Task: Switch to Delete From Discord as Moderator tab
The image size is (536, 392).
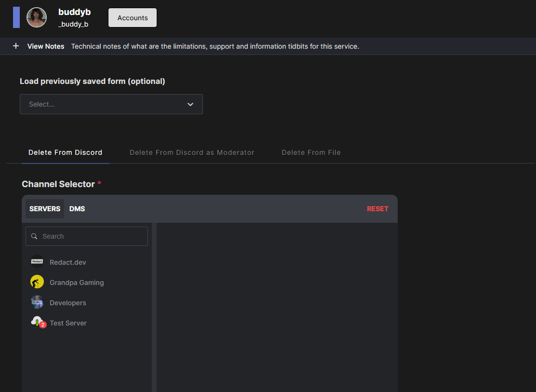Action: (x=192, y=152)
